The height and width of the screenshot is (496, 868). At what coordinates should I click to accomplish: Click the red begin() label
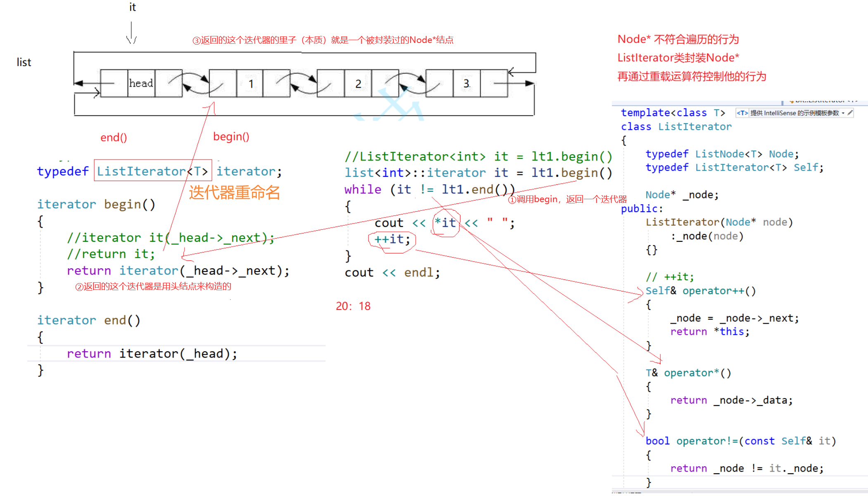point(231,137)
